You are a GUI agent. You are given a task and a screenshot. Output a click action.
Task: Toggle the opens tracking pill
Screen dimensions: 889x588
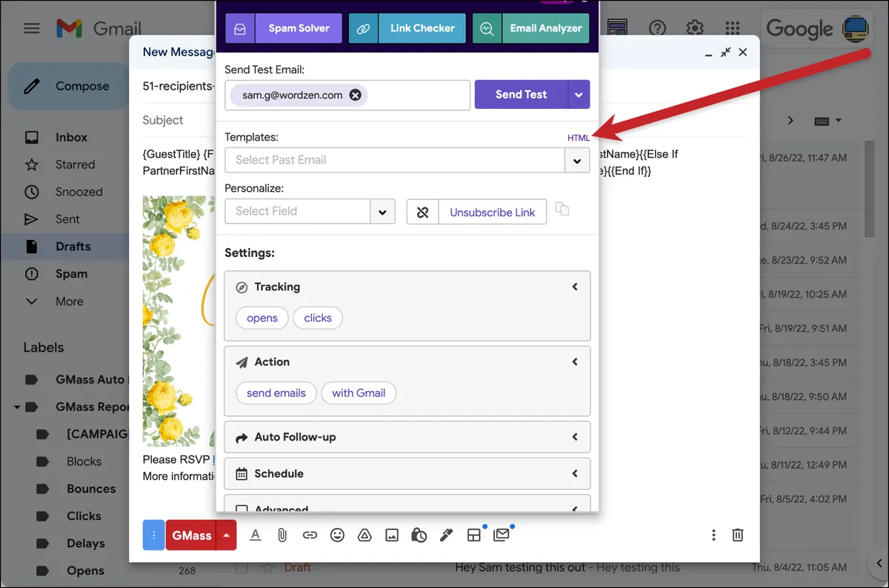tap(262, 318)
